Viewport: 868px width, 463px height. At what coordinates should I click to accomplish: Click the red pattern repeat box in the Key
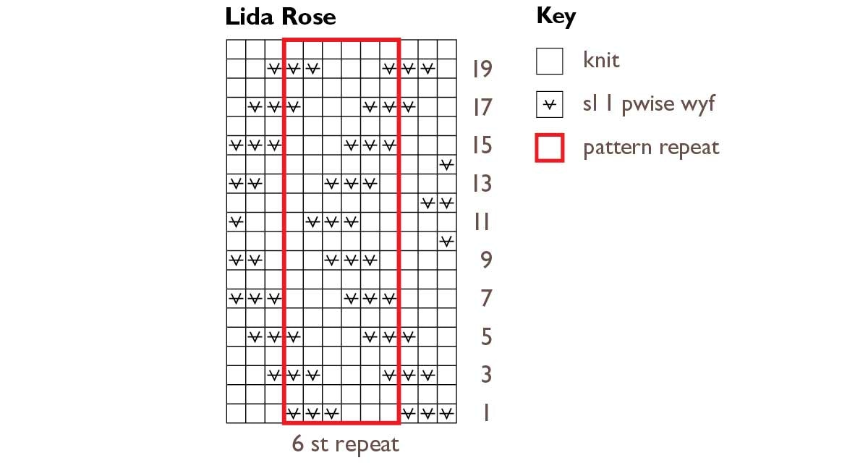[x=549, y=148]
